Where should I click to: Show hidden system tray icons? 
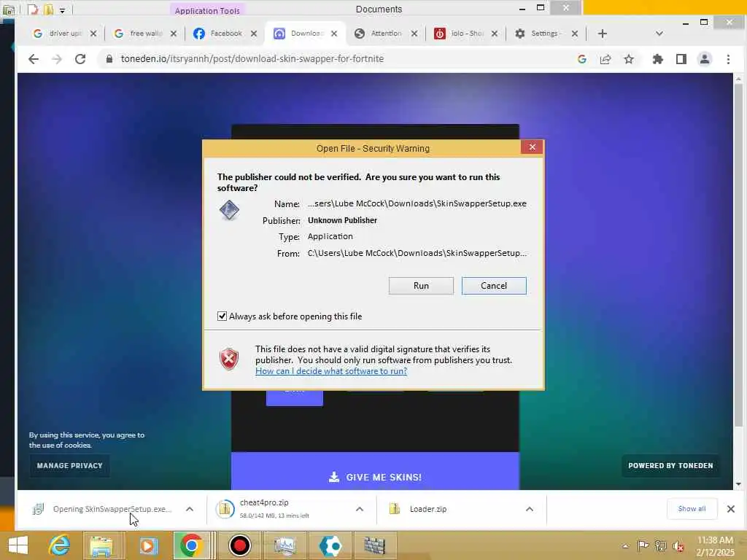coord(625,546)
